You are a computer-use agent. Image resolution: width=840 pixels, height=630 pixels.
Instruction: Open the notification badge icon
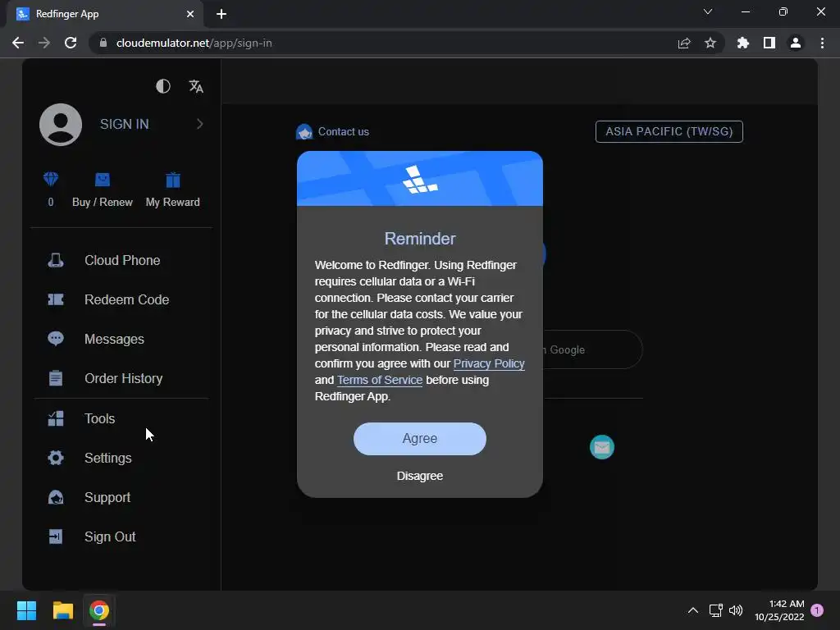click(x=817, y=609)
